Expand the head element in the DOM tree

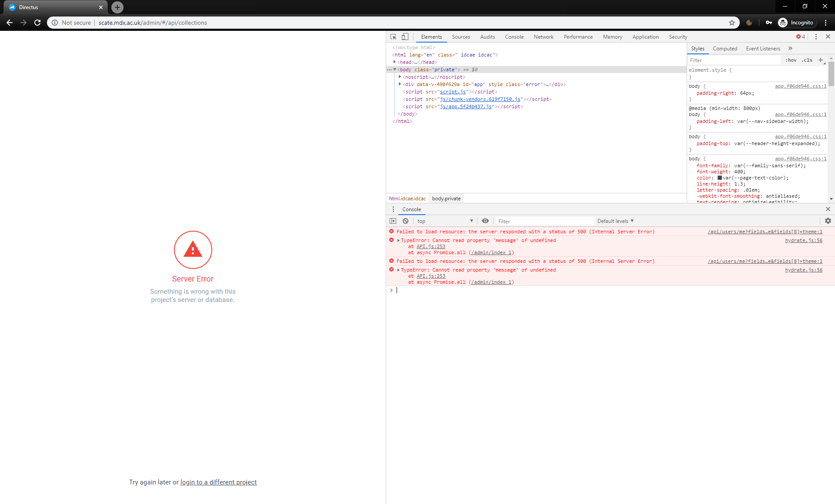395,62
